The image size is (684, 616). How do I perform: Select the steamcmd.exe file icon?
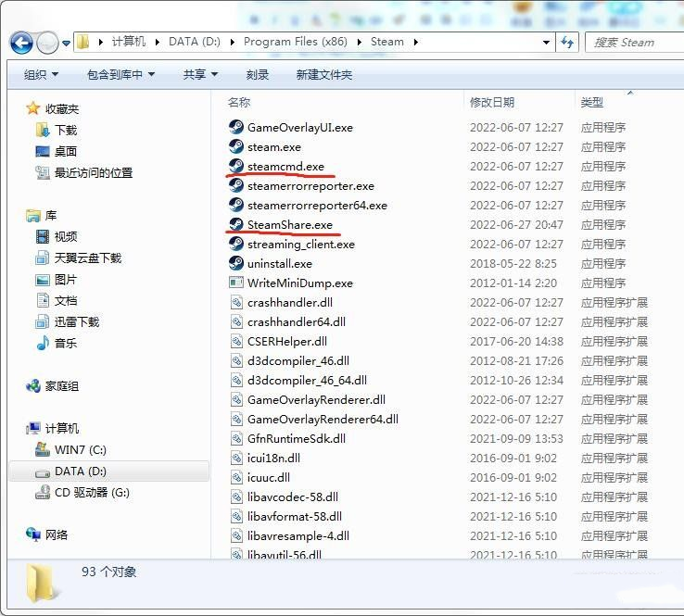(236, 166)
